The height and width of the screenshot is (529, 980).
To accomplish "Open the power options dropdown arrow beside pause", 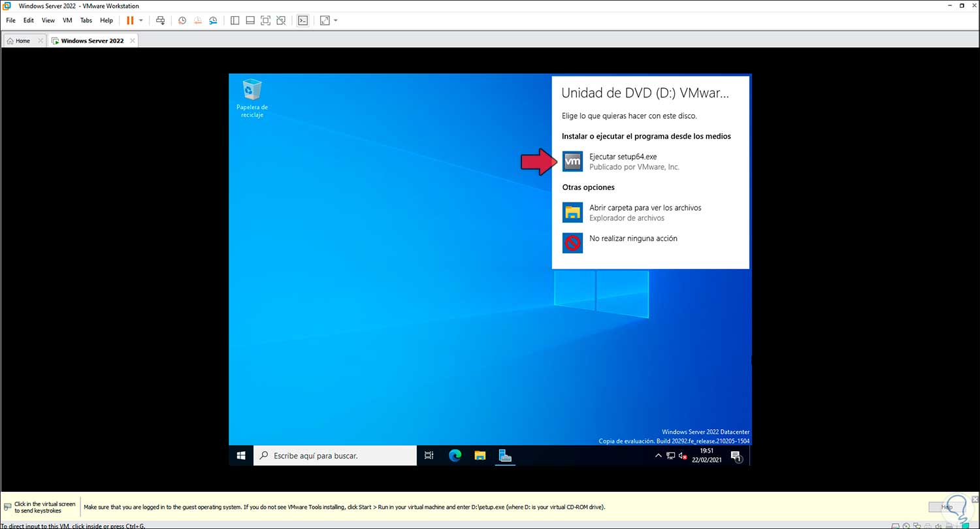I will point(140,20).
